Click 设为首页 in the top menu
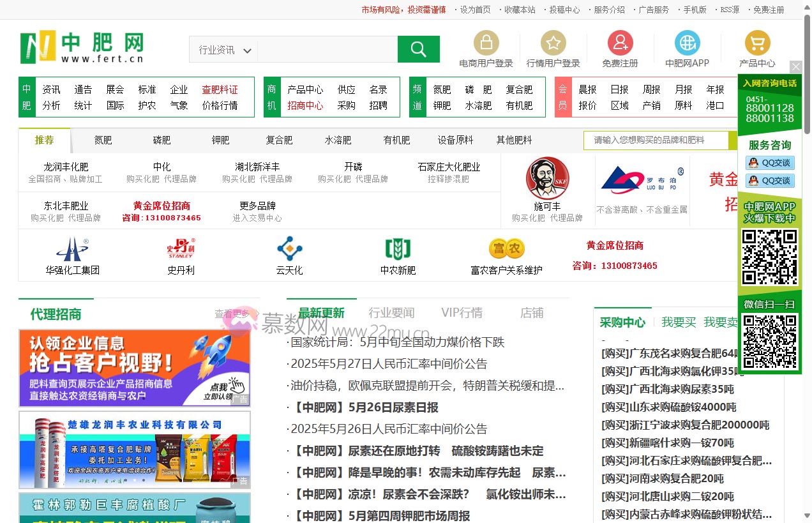 (x=476, y=10)
